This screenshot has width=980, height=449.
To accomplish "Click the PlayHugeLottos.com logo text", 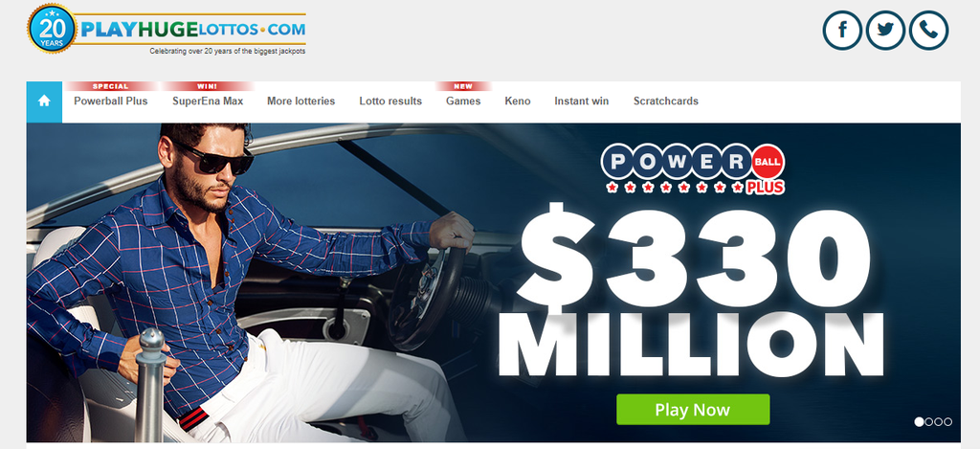I will (x=193, y=29).
